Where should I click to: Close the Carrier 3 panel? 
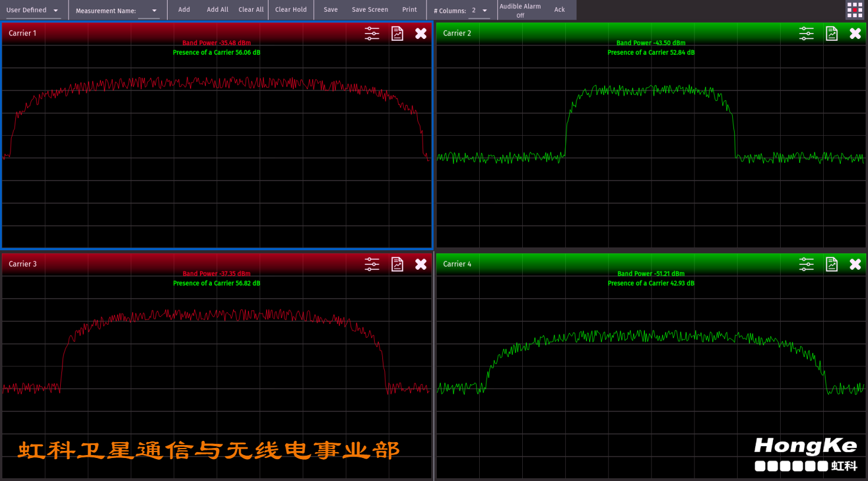(421, 264)
